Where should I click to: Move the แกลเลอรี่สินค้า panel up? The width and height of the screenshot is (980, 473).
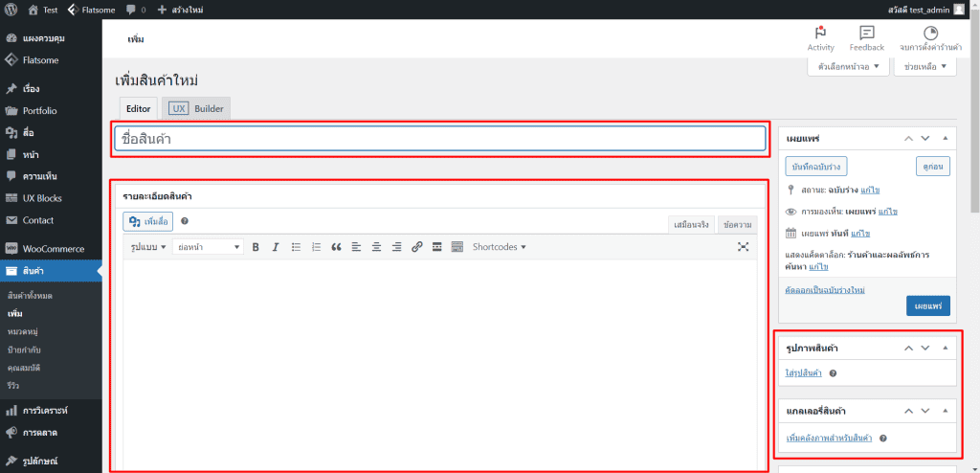pyautogui.click(x=909, y=411)
